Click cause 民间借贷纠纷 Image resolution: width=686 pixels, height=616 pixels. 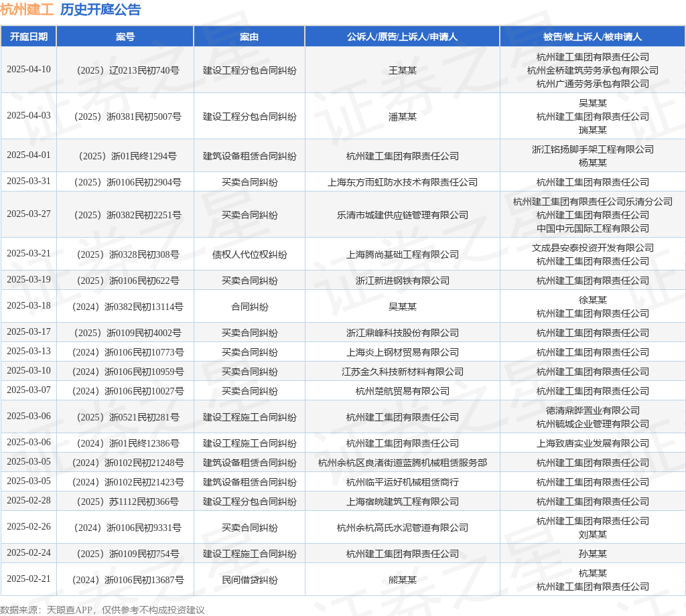coord(249,580)
